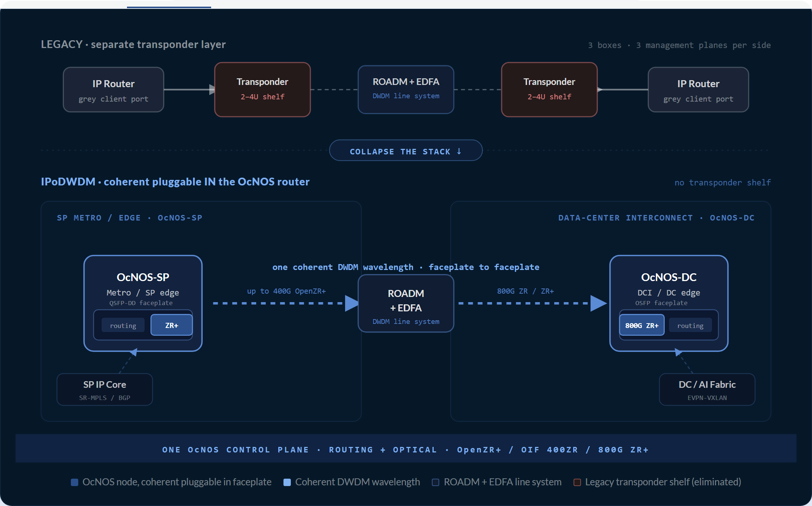Click the legacy-row ROADM + EDFA box
812x506 pixels.
pos(406,89)
